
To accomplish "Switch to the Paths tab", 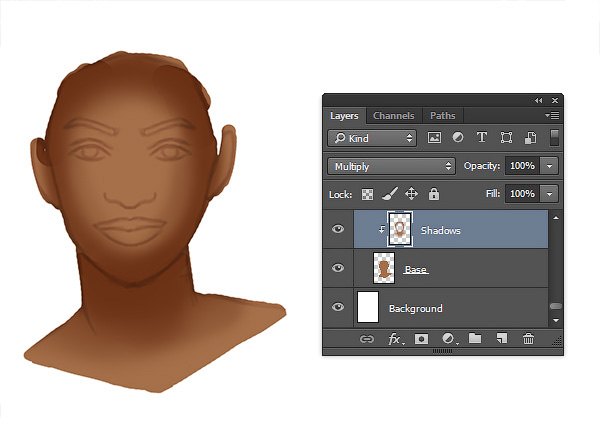I will [x=443, y=116].
